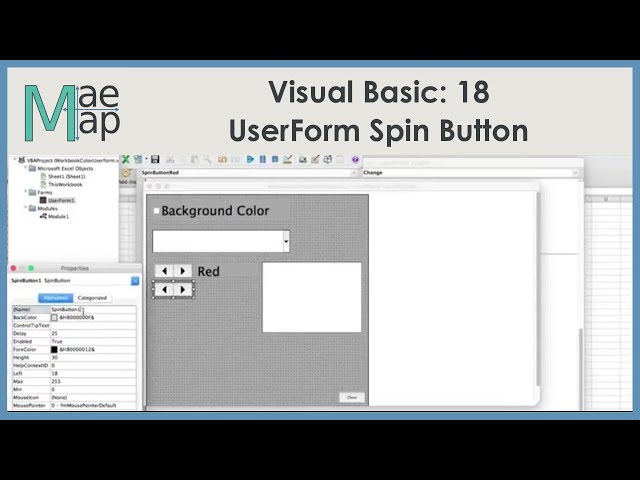Open the Project Explorer toolbar icon

point(302,160)
